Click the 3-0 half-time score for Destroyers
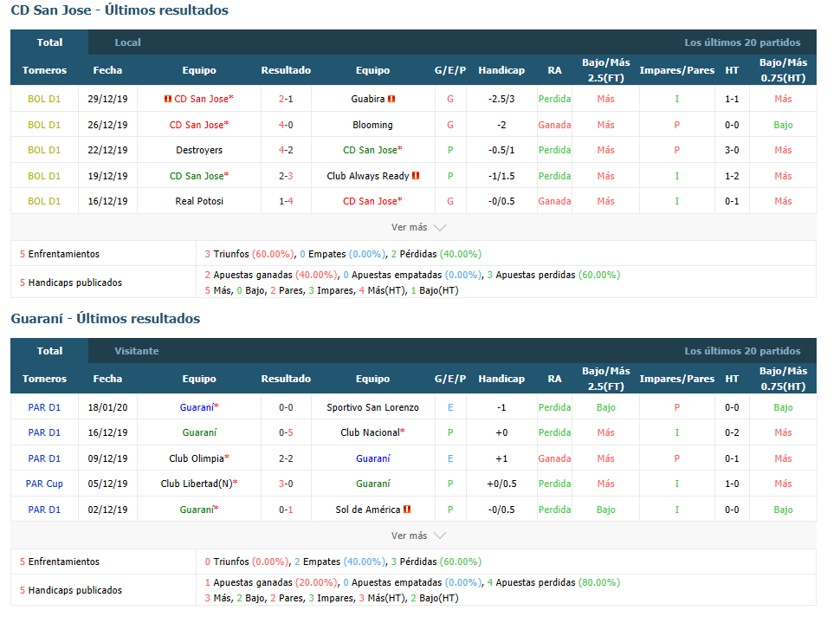This screenshot has width=840, height=617. pos(732,150)
